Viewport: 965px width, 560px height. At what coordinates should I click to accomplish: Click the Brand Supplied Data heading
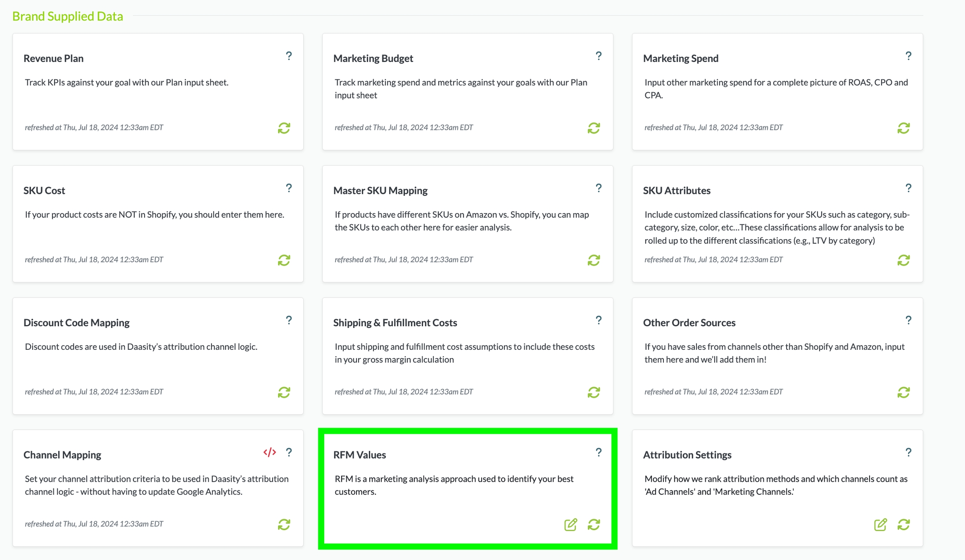click(x=67, y=16)
